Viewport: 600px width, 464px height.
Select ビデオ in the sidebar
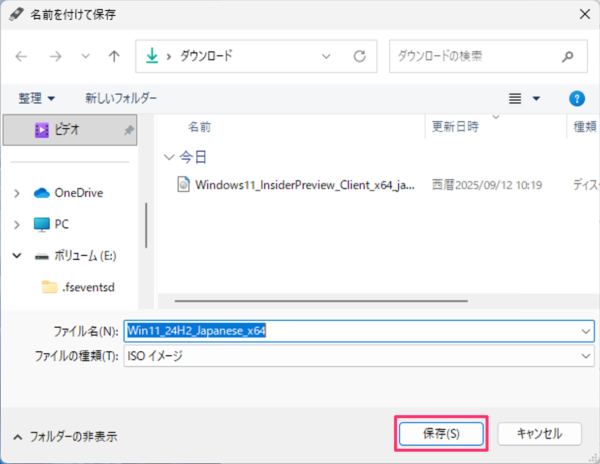click(70, 130)
